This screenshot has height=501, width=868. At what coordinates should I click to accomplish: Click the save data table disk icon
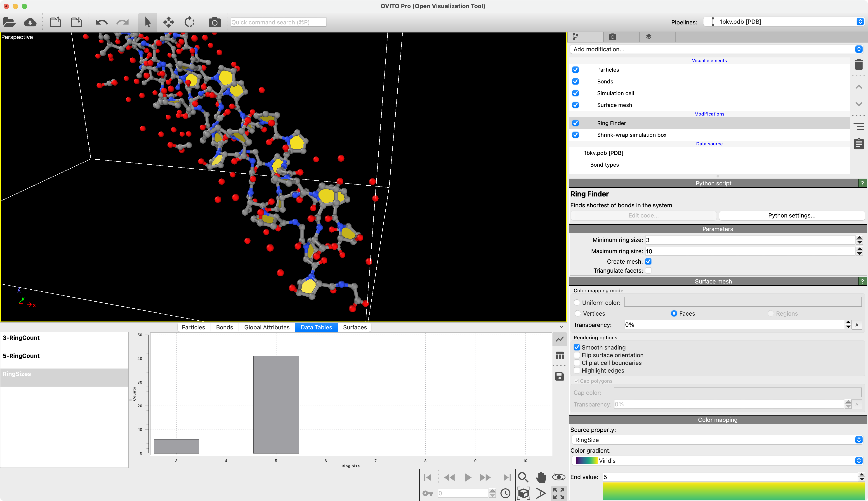pyautogui.click(x=560, y=376)
